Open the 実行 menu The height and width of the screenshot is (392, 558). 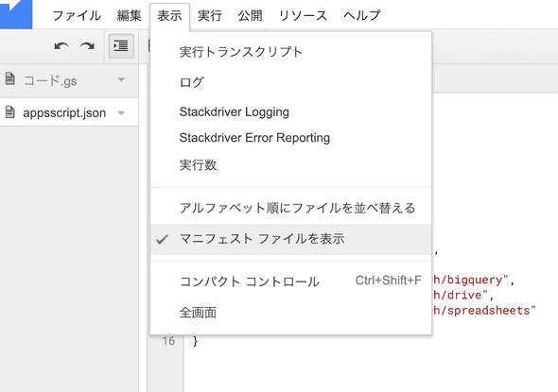210,16
